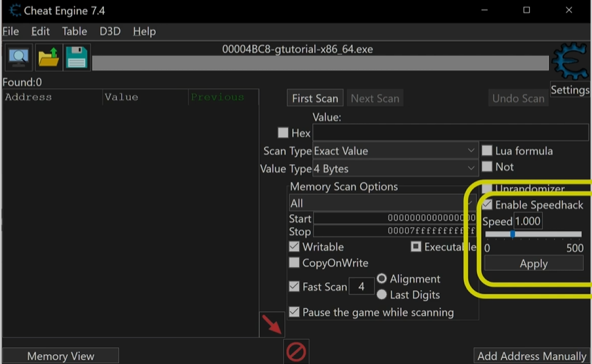This screenshot has width=592, height=364.
Task: Expand the Scan Type dropdown
Action: (395, 150)
